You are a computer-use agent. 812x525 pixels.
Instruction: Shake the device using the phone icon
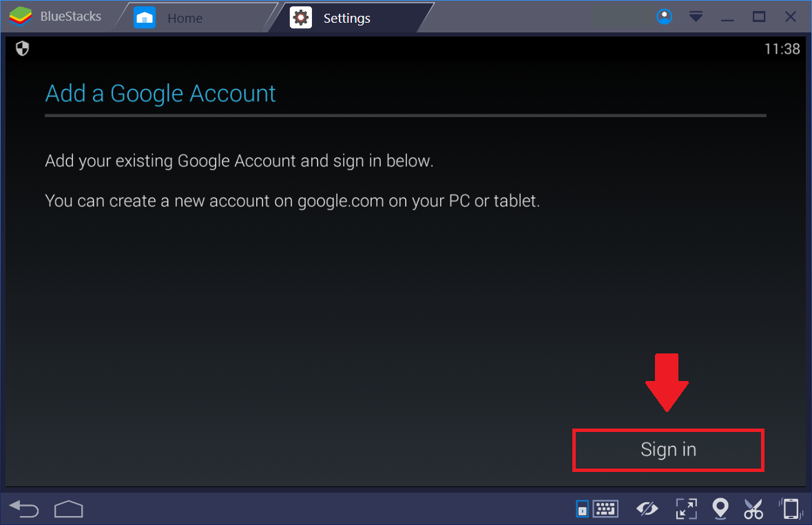pos(790,508)
